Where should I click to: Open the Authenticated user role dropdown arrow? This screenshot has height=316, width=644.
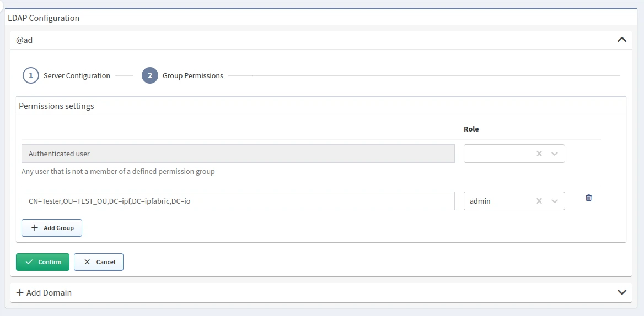pyautogui.click(x=555, y=154)
